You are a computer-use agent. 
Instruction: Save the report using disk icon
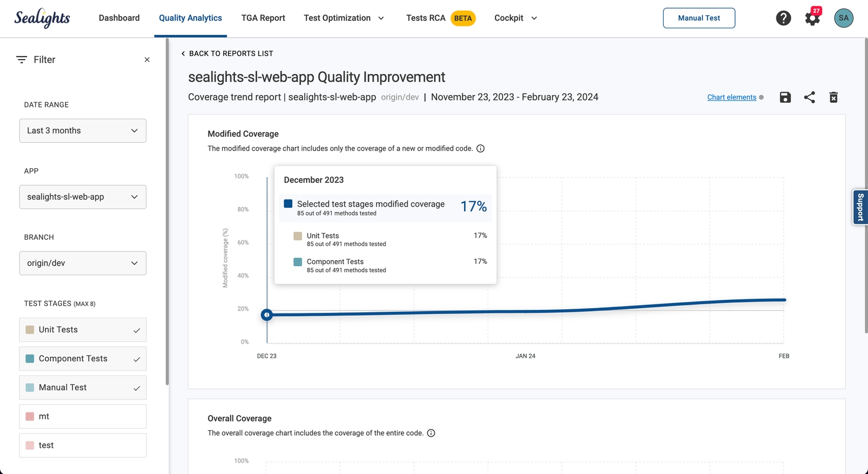point(785,97)
